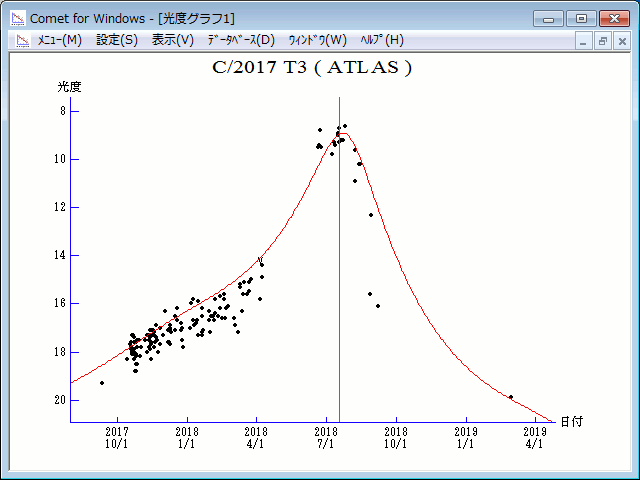
Task: Close the Comet for Windows application
Action: pos(612,17)
